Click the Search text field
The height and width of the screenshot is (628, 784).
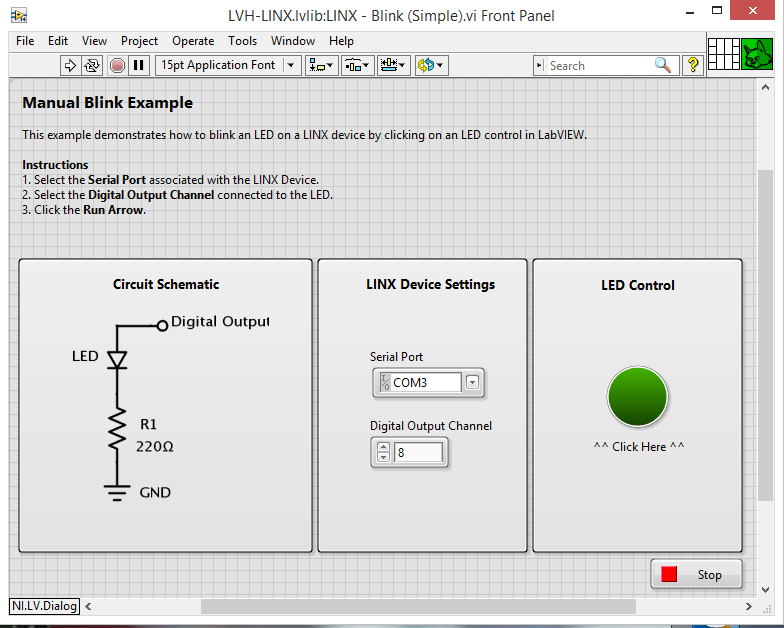tap(600, 66)
